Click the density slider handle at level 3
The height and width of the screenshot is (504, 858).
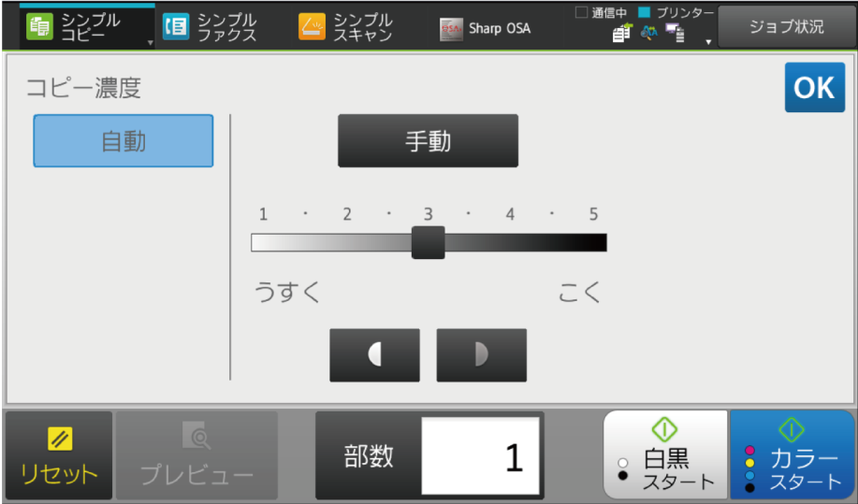coord(428,243)
